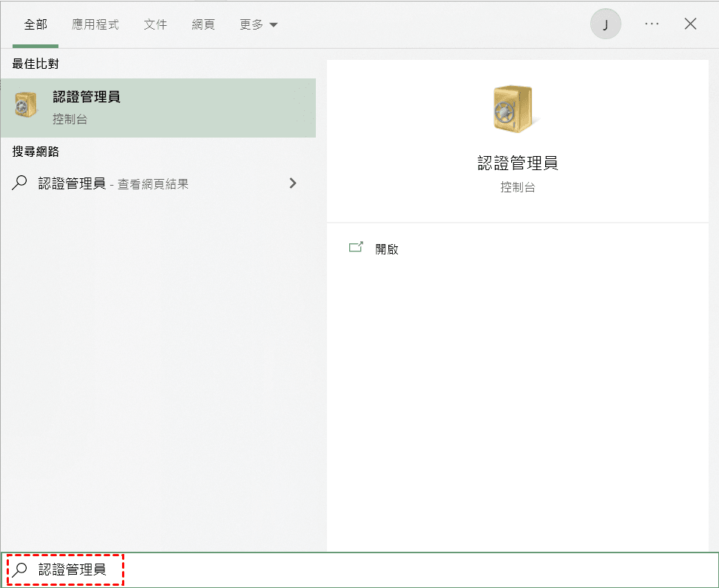Viewport: 719px width, 588px height.
Task: Click 開啟 to launch Credential Manager
Action: click(387, 249)
